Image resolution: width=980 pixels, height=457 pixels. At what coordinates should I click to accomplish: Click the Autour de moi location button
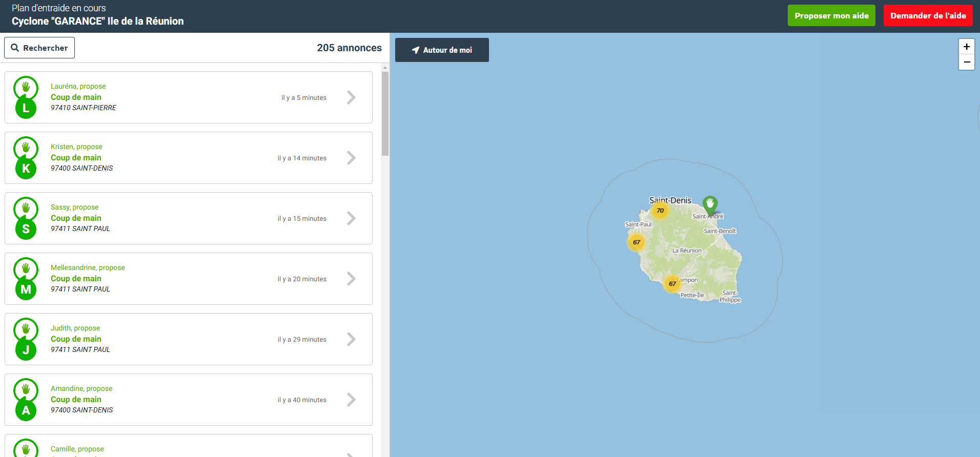point(442,50)
